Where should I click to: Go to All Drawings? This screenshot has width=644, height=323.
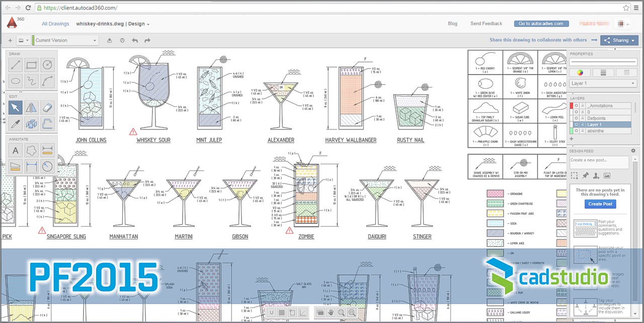click(x=55, y=24)
